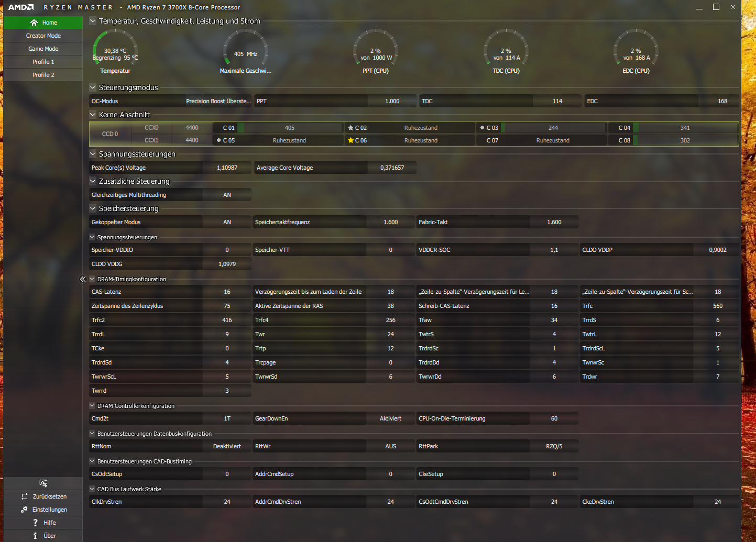Image resolution: width=756 pixels, height=542 pixels.
Task: Click the CPU-On-Die-Terminierung value 60
Action: 554,418
